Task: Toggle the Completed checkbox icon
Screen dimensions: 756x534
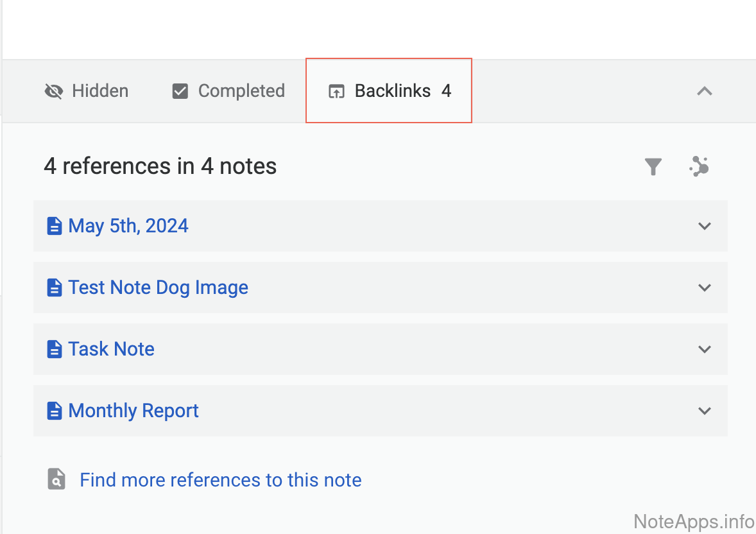Action: click(180, 91)
